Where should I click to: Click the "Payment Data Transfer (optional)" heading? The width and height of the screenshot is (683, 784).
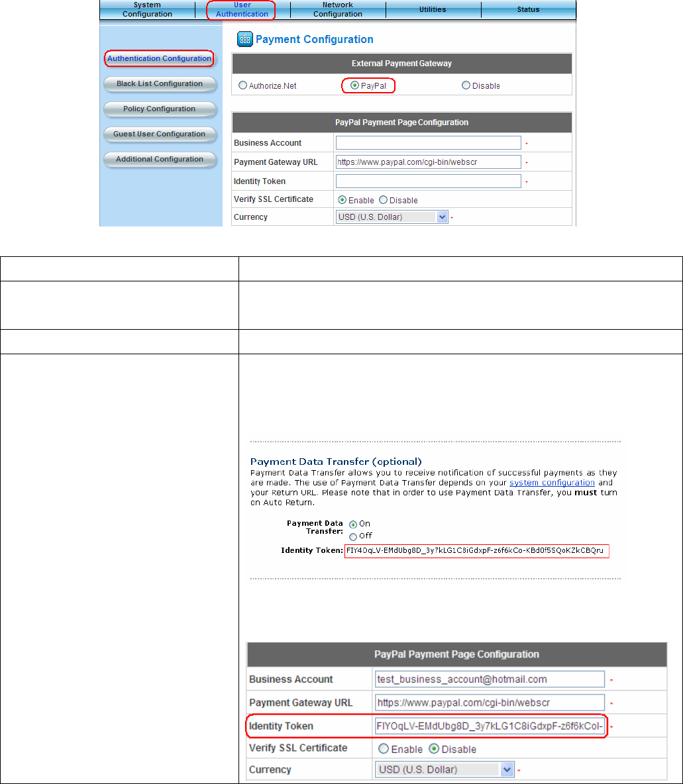(x=336, y=462)
